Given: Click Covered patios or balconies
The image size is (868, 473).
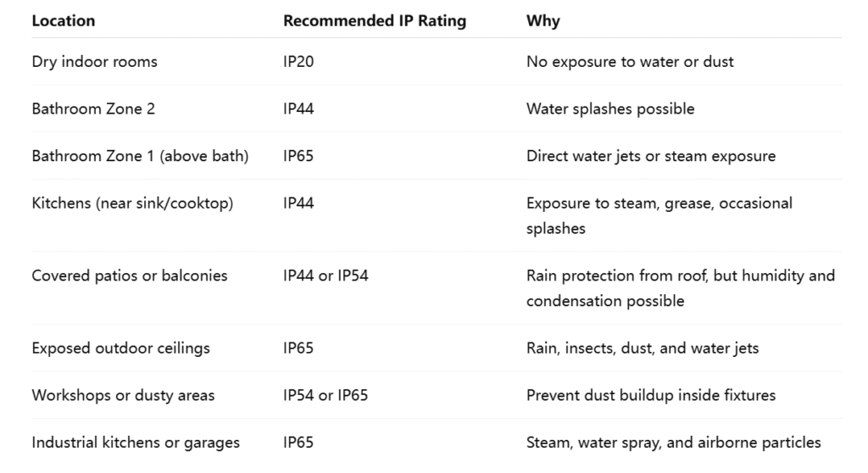Looking at the screenshot, I should [x=130, y=275].
